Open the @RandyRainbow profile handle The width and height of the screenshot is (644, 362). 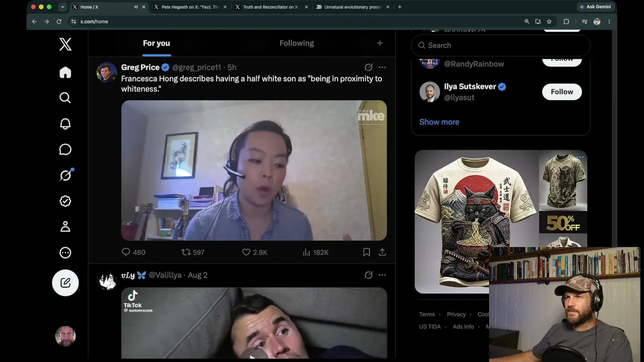(x=474, y=64)
